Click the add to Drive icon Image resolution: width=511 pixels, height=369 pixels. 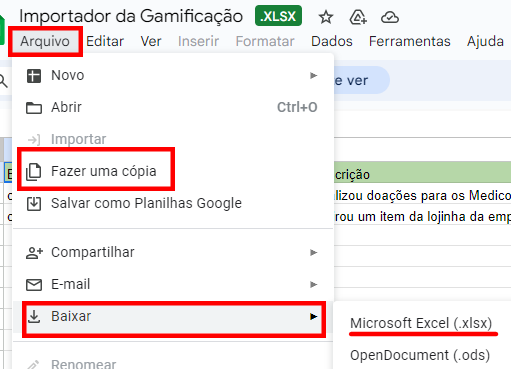358,17
